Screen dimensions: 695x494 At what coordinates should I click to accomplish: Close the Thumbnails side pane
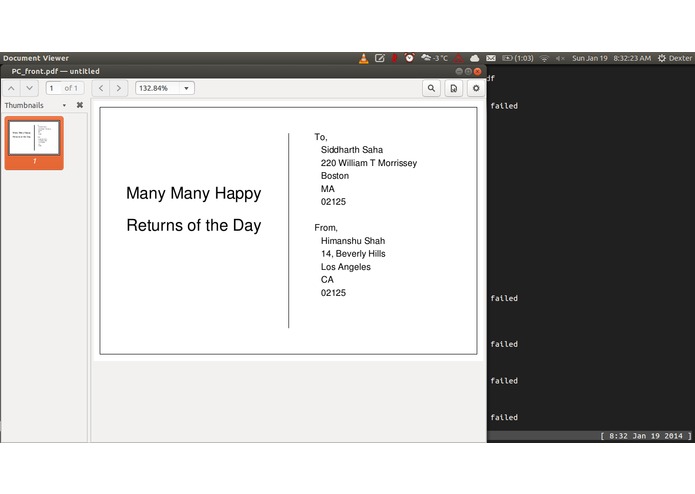pyautogui.click(x=80, y=105)
